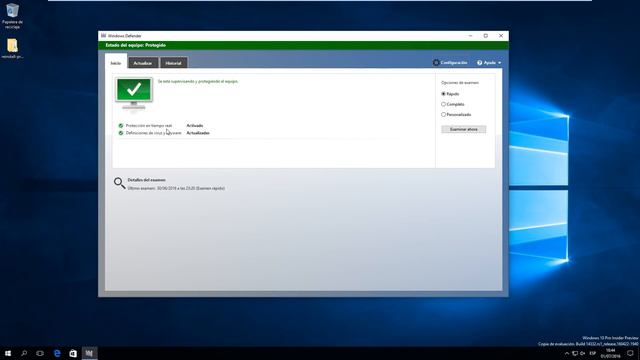The height and width of the screenshot is (360, 640).
Task: Click the green monitoring status message text
Action: [x=198, y=82]
